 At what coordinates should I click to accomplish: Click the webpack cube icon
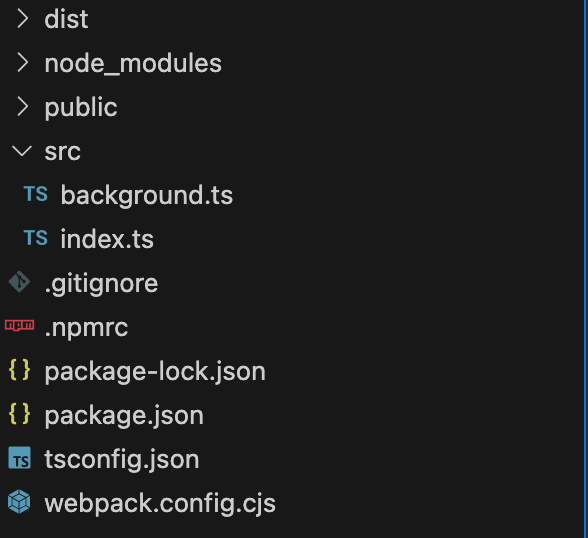pyautogui.click(x=20, y=502)
